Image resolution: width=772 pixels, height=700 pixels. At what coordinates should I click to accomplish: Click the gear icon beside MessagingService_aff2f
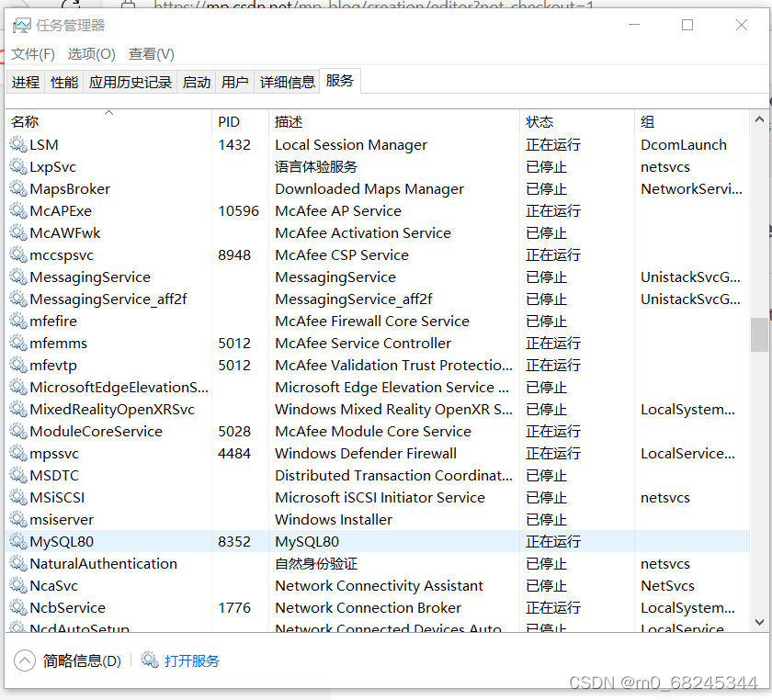[18, 299]
